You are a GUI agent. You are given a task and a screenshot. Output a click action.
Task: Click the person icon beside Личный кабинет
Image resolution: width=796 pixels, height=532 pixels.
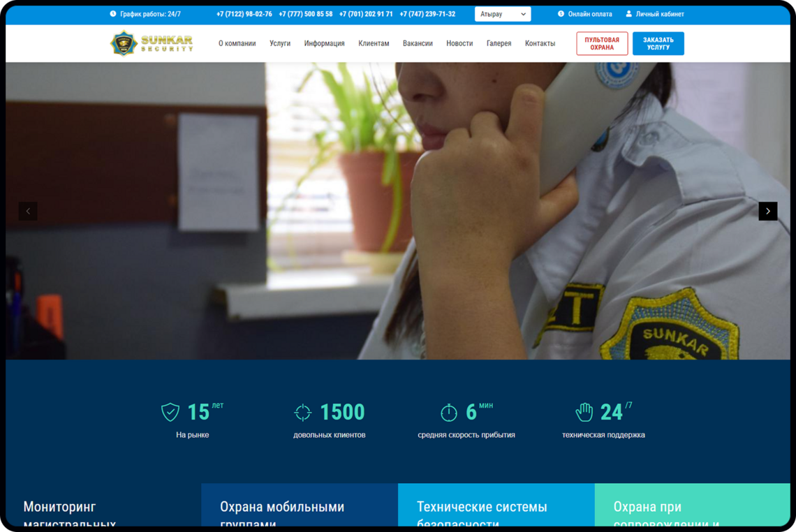pos(631,13)
